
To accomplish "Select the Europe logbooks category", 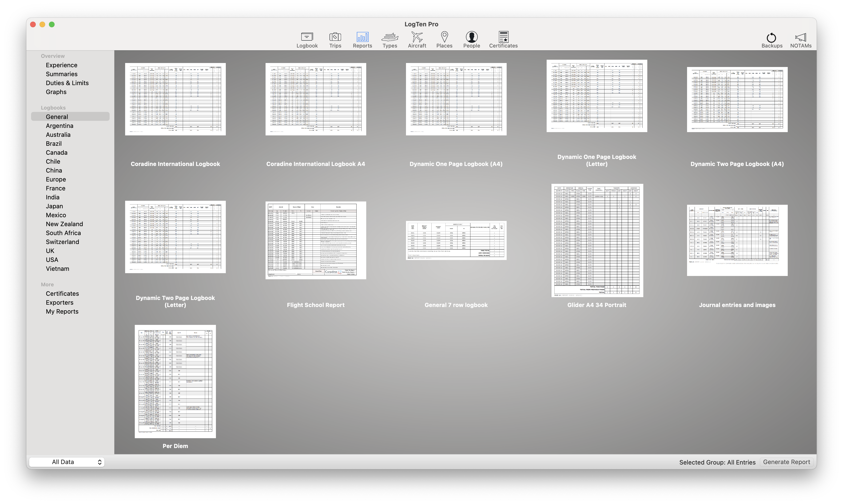I will coord(56,179).
